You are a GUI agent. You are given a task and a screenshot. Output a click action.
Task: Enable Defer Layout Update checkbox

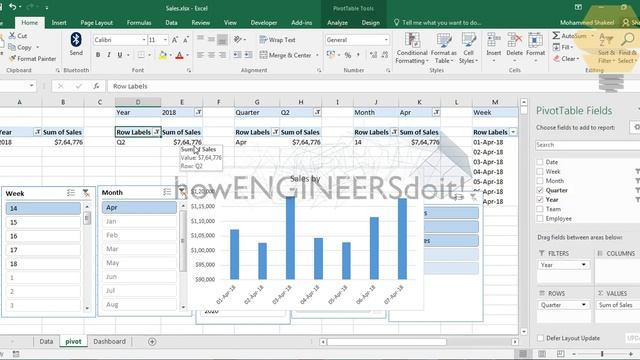pyautogui.click(x=540, y=338)
